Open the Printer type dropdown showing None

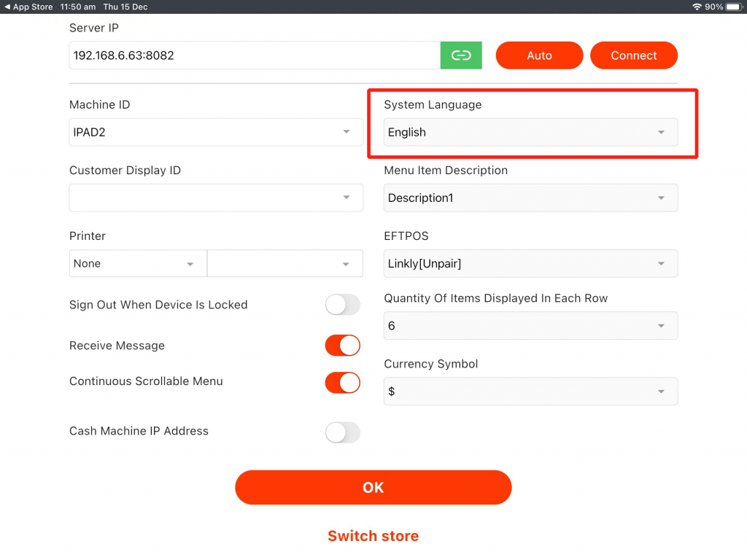tap(138, 264)
